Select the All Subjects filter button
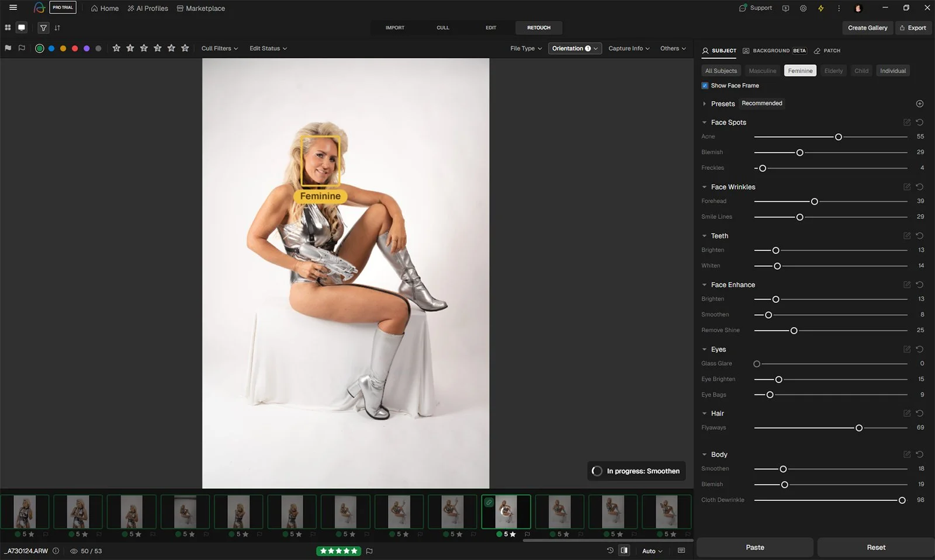 [x=721, y=71]
